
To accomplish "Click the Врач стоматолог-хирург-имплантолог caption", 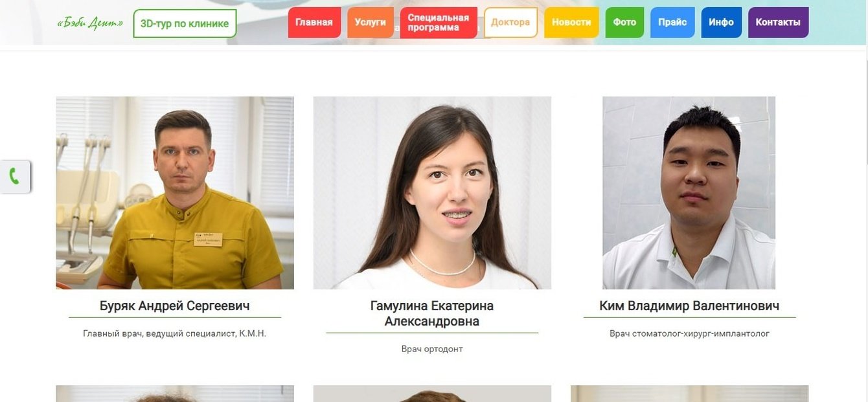I will click(689, 333).
